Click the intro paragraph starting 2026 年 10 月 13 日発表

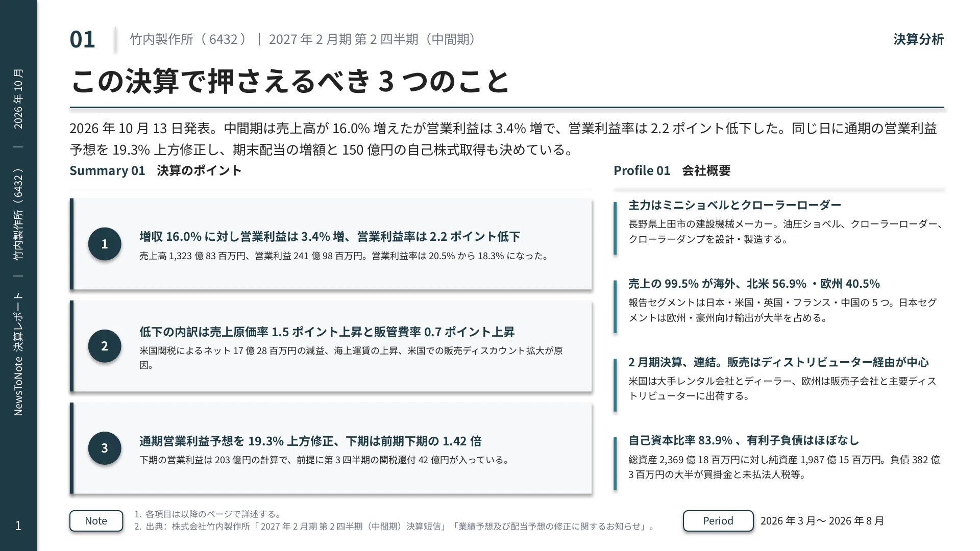(503, 139)
